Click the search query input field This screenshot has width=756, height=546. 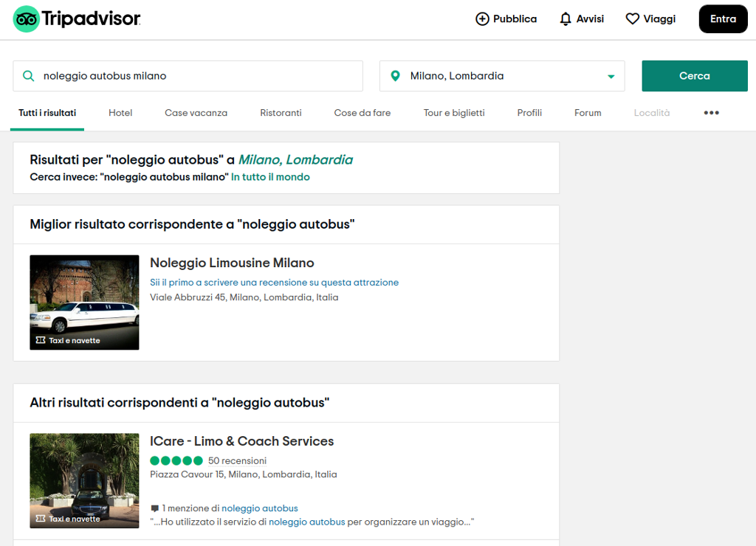[x=188, y=76]
